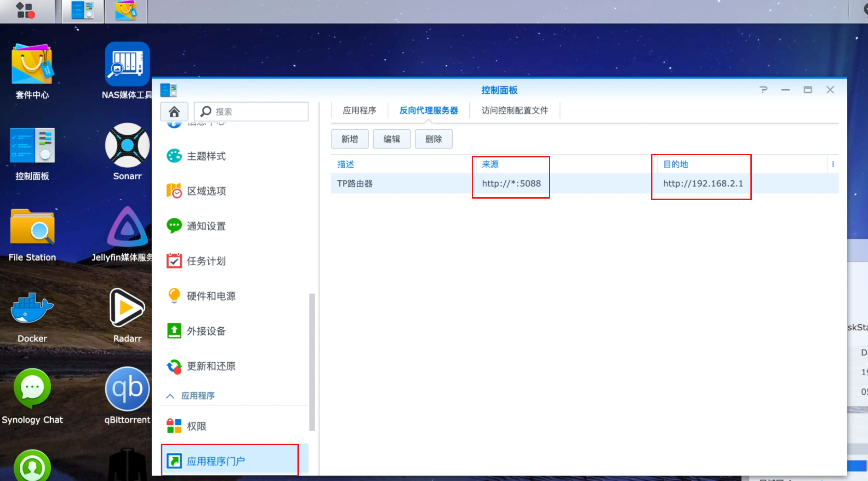Collapse the 应用程序 section in sidebar

(x=170, y=396)
